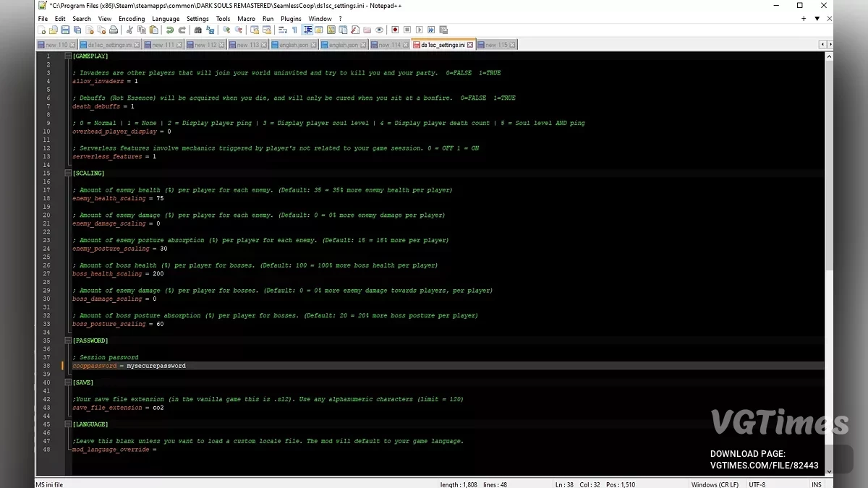
Task: Close the new 111 tab
Action: (180, 45)
